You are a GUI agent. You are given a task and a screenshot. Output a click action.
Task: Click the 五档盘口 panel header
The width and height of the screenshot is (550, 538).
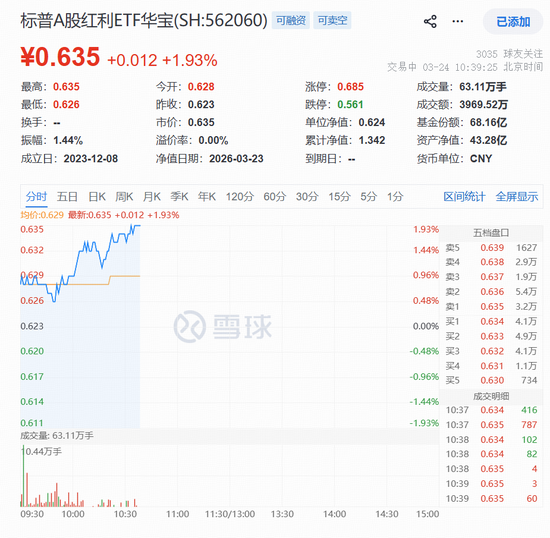(491, 233)
